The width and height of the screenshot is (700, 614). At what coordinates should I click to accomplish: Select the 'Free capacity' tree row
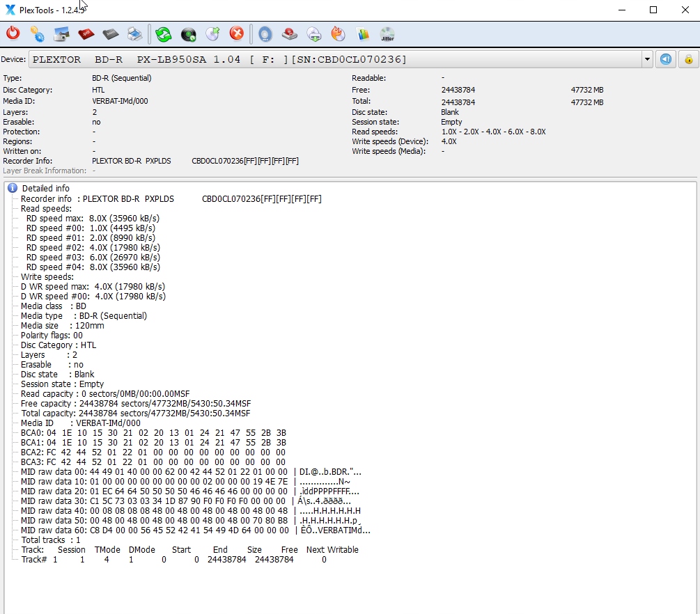point(136,404)
